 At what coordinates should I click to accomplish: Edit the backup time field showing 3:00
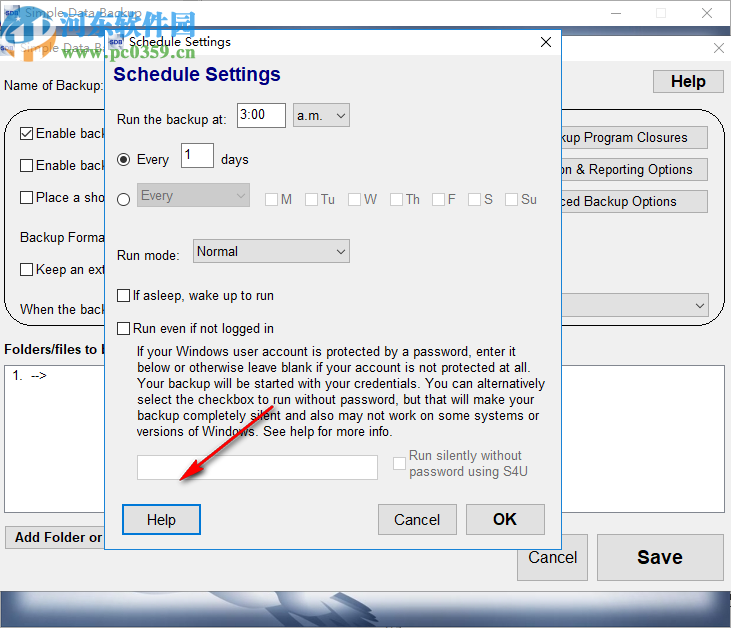261,115
